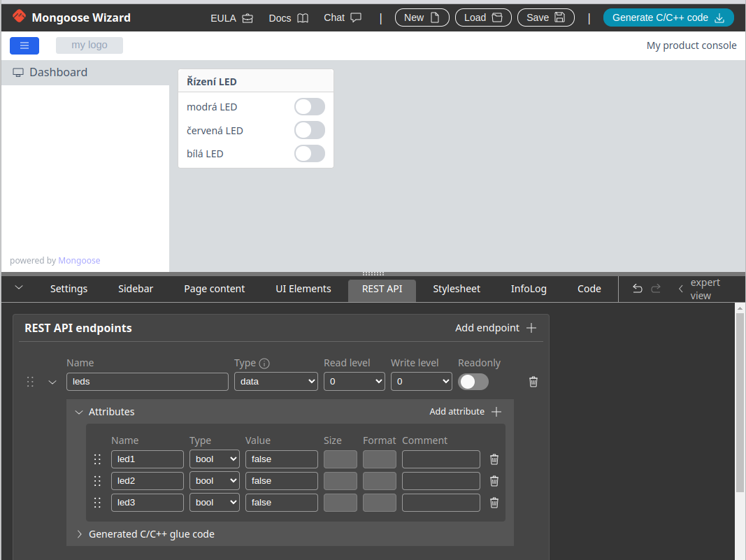Open the Read level dropdown

pyautogui.click(x=354, y=382)
